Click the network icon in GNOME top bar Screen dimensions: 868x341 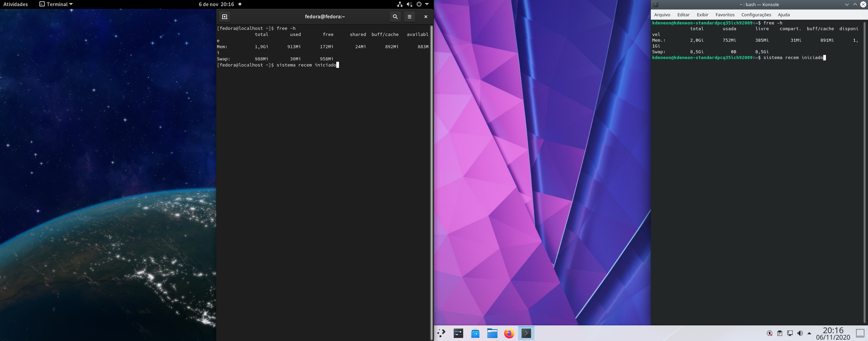coord(400,4)
